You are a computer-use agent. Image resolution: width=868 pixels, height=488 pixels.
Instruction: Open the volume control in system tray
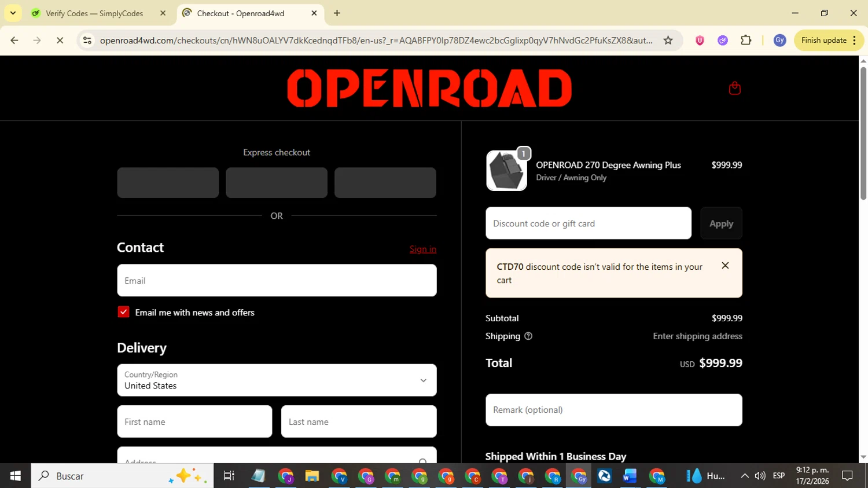tap(760, 476)
